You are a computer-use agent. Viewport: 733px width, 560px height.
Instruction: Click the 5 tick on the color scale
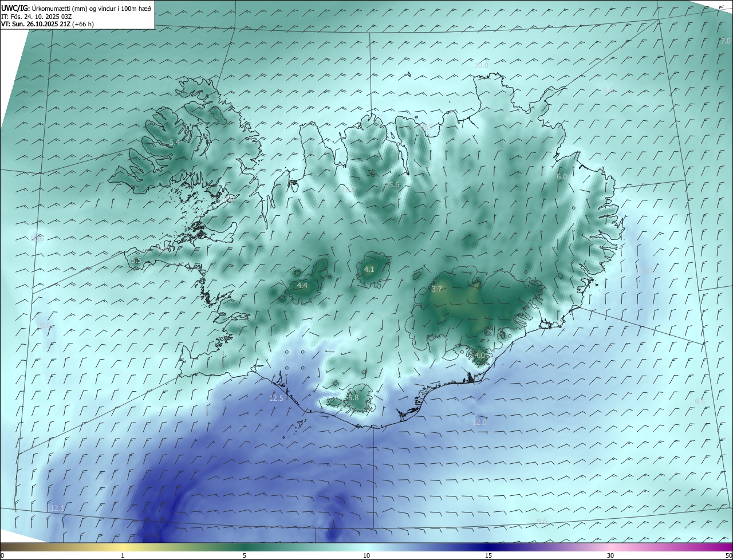245,556
